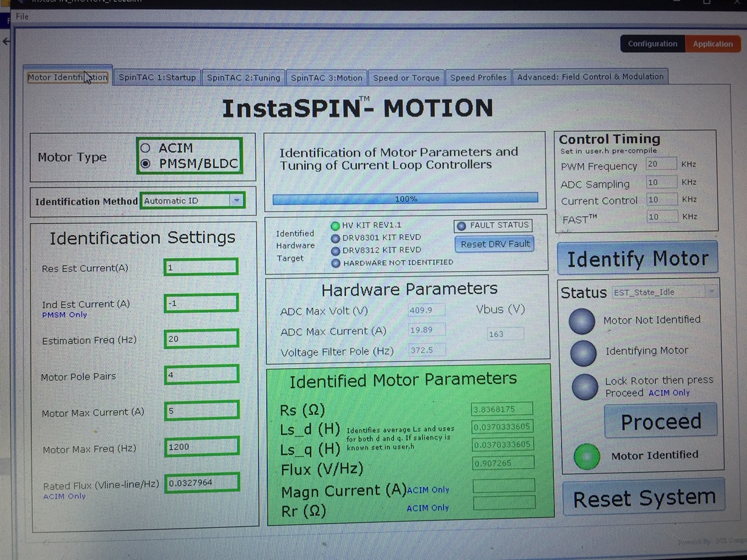Click the DRV8301 KIT REVD indicator LED
The height and width of the screenshot is (560, 747).
pos(335,238)
